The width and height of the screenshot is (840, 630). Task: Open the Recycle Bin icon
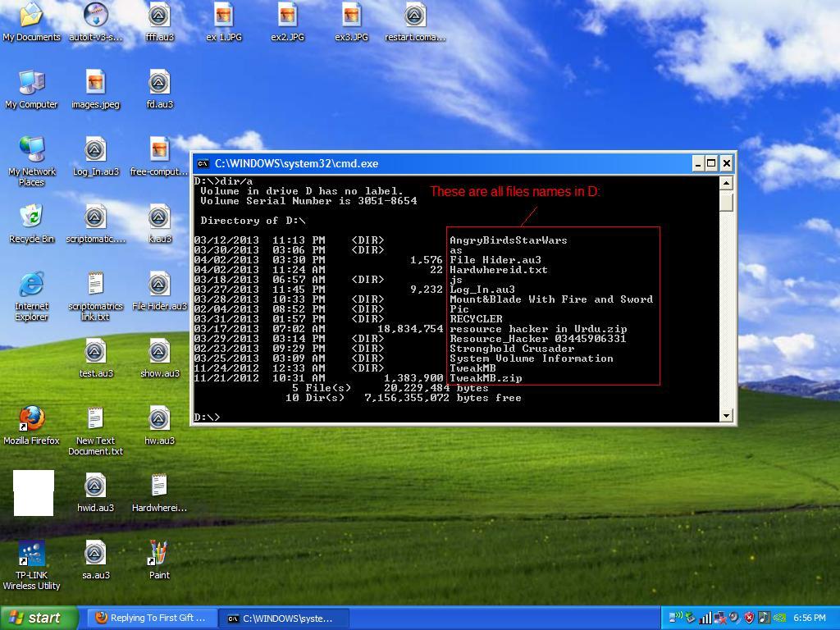coord(32,224)
